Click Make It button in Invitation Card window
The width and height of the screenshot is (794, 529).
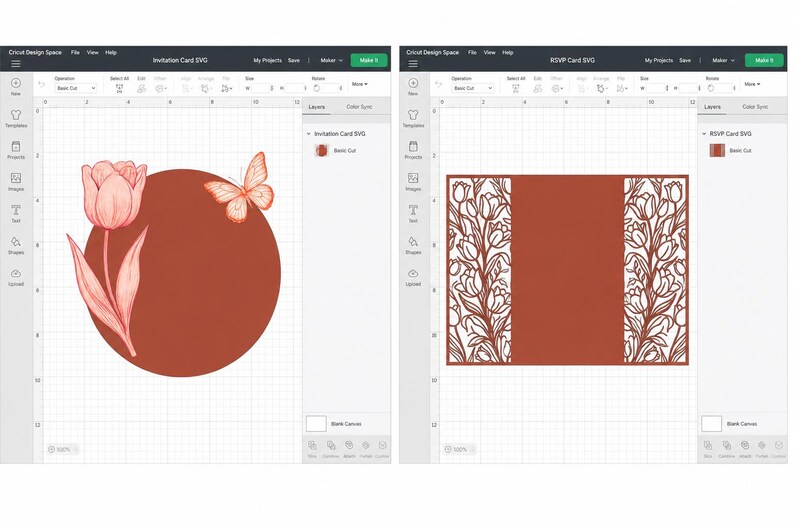pyautogui.click(x=369, y=60)
